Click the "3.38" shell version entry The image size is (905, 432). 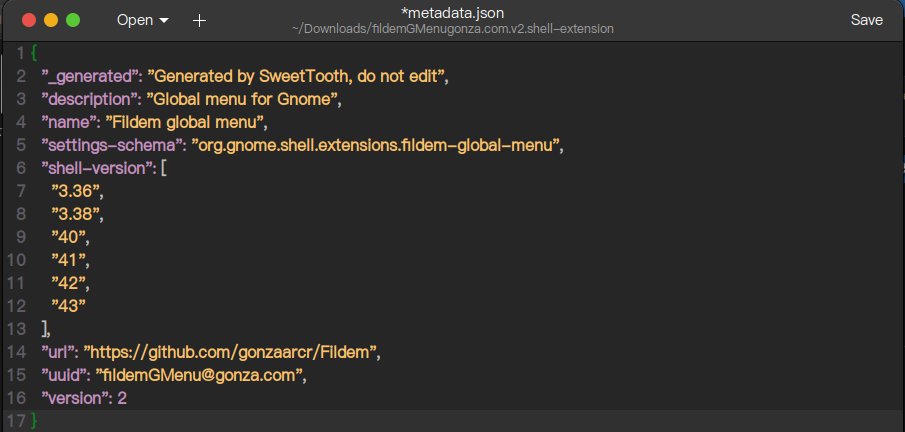[x=77, y=214]
